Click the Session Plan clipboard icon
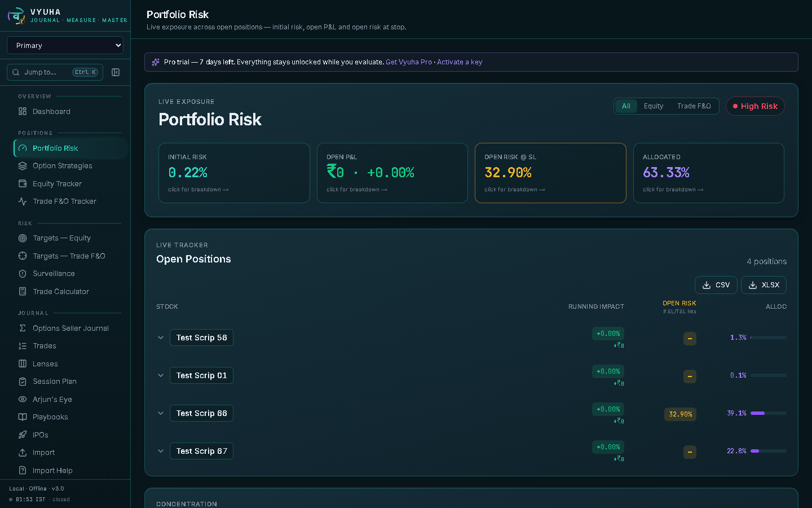 [23, 382]
